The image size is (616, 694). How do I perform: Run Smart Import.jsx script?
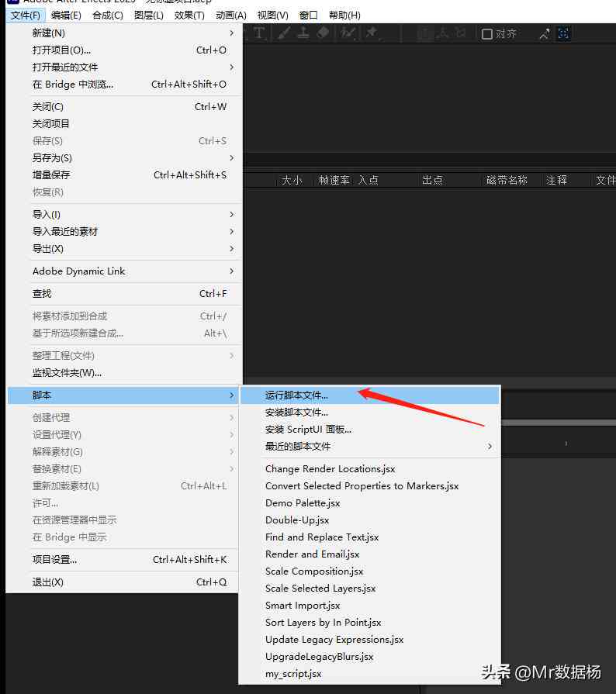point(370,606)
